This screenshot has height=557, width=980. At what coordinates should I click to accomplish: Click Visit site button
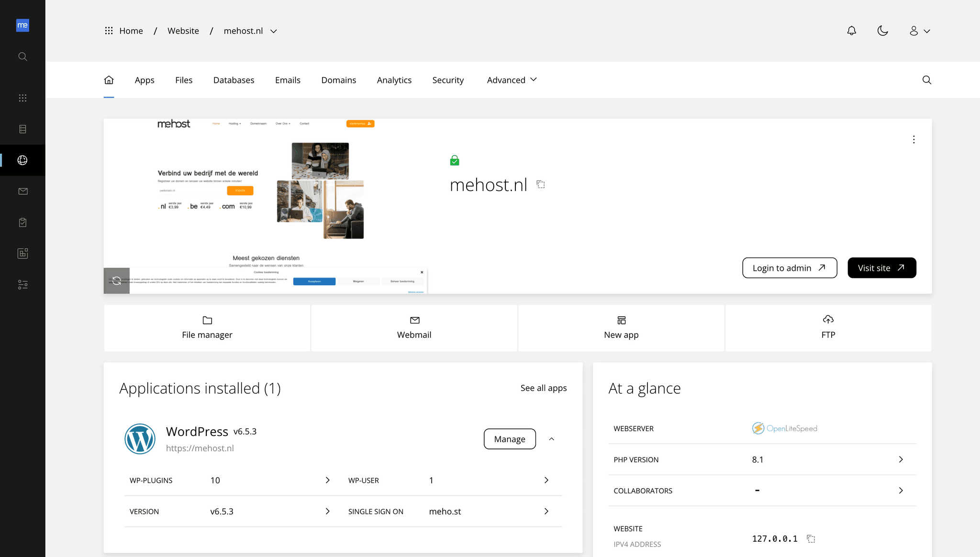[x=882, y=268]
